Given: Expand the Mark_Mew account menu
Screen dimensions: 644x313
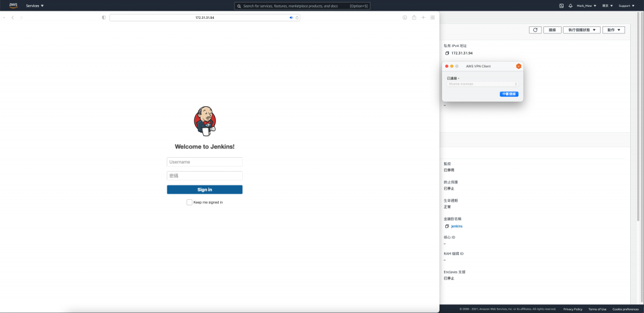Looking at the screenshot, I should click(x=587, y=6).
